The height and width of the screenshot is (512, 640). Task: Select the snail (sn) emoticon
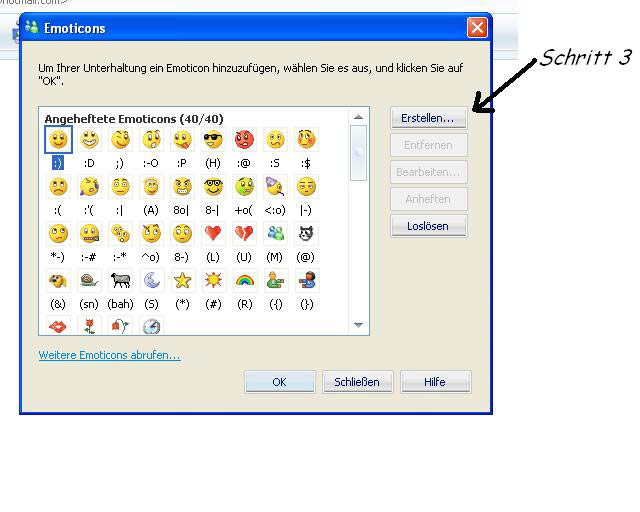point(89,280)
